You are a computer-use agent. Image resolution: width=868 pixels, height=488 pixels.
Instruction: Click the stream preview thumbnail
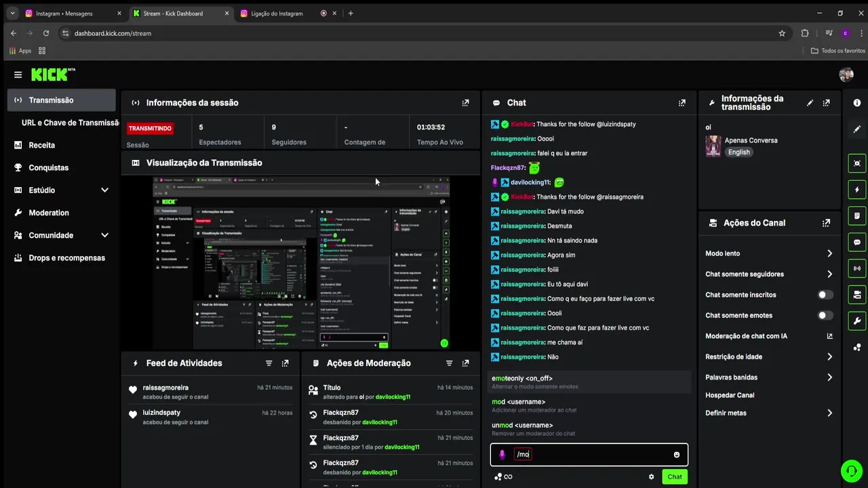[x=301, y=262]
